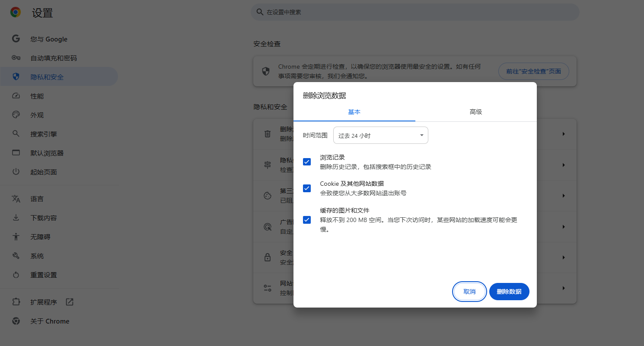The image size is (644, 346).
Task: Click the 在设置中搜索 search field
Action: pos(415,12)
